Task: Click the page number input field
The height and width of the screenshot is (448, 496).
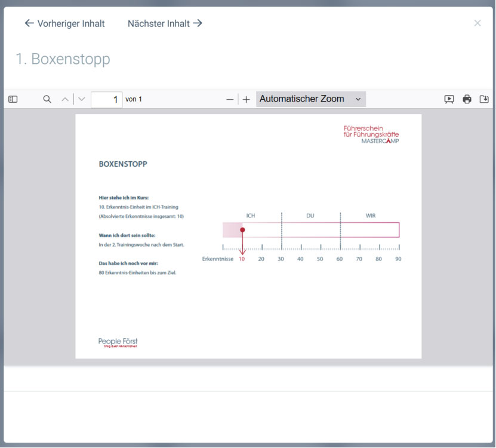Action: [107, 99]
